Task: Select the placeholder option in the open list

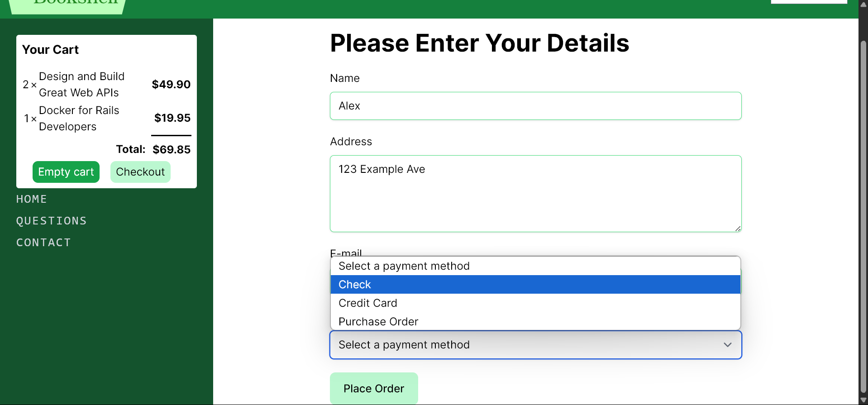Action: (535, 266)
